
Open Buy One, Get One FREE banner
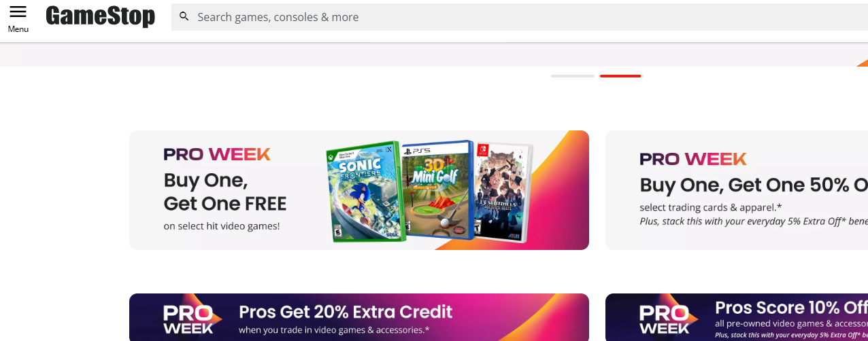359,190
